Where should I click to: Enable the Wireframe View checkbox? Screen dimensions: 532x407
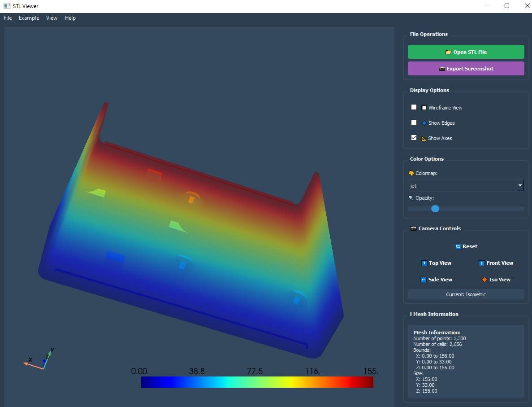(x=414, y=107)
